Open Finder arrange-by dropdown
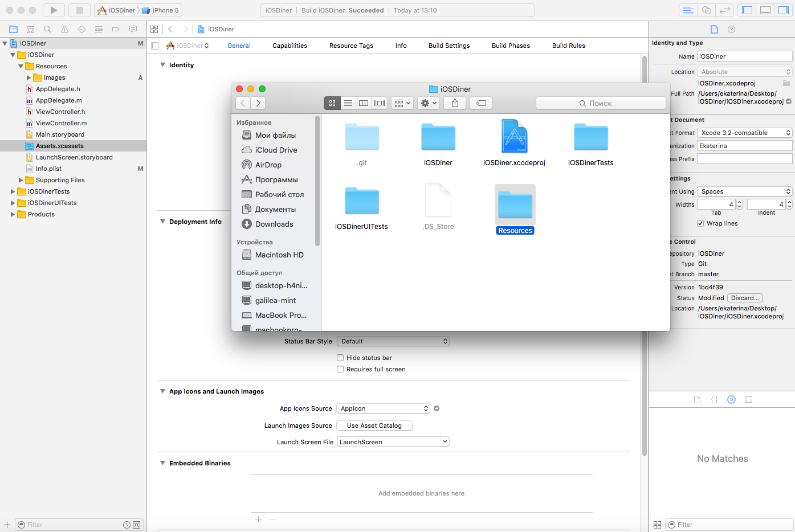The width and height of the screenshot is (795, 532). click(x=402, y=103)
